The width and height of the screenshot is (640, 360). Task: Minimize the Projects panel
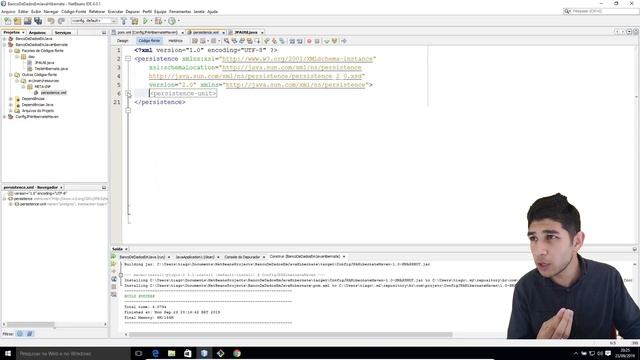click(104, 32)
